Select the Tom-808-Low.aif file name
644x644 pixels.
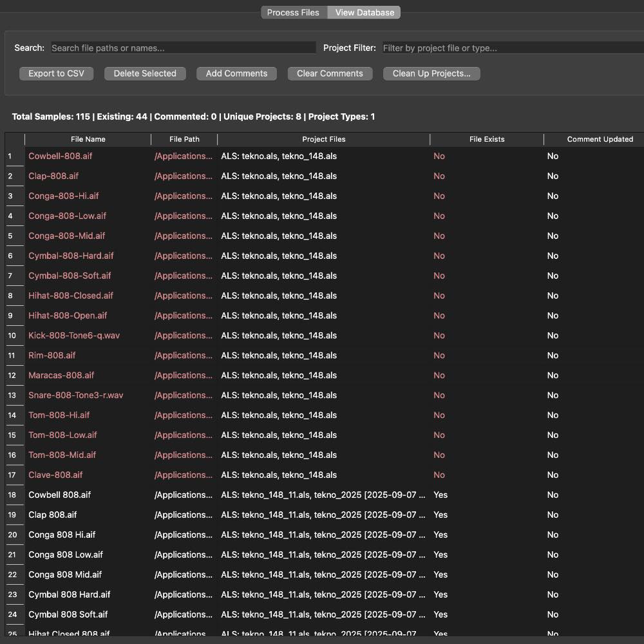62,435
